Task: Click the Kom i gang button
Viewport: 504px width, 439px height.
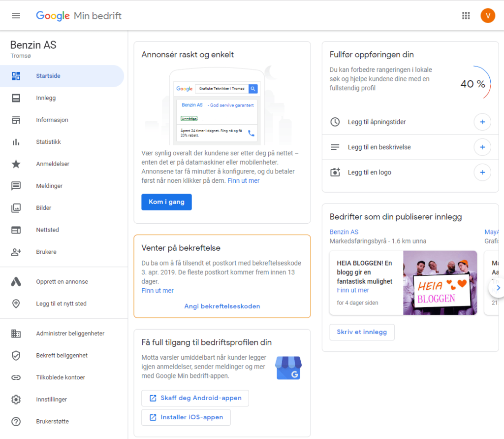Action: pyautogui.click(x=166, y=202)
